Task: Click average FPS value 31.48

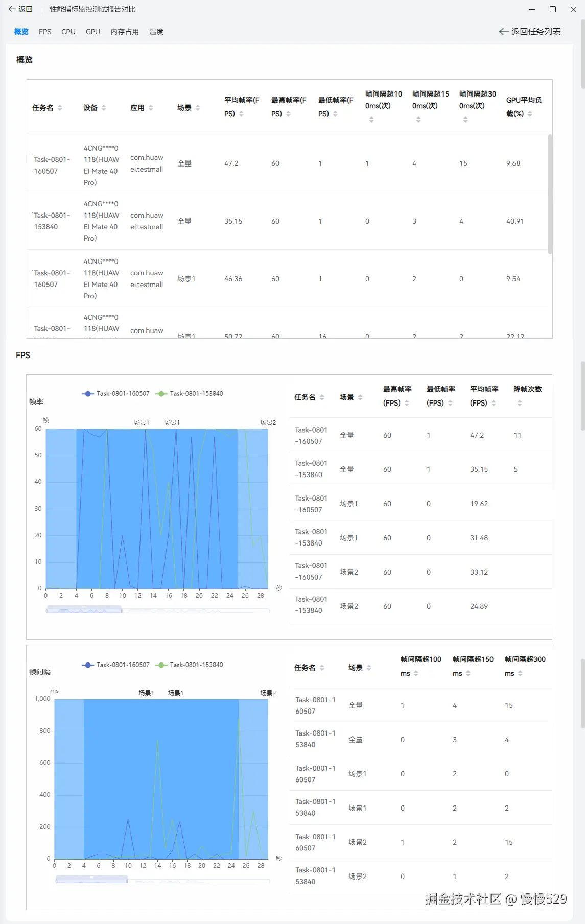Action: pyautogui.click(x=479, y=538)
